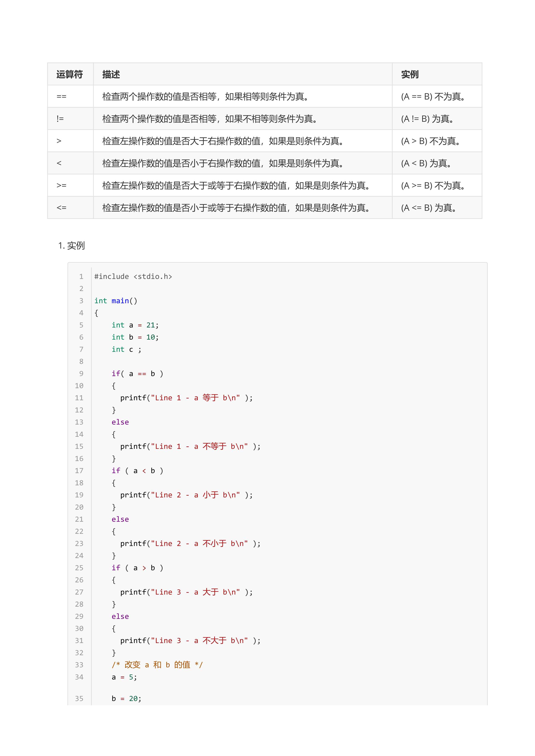Viewport: 535px width, 756px height.
Task: Click code line '#include <stdio.h>'
Action: (133, 277)
